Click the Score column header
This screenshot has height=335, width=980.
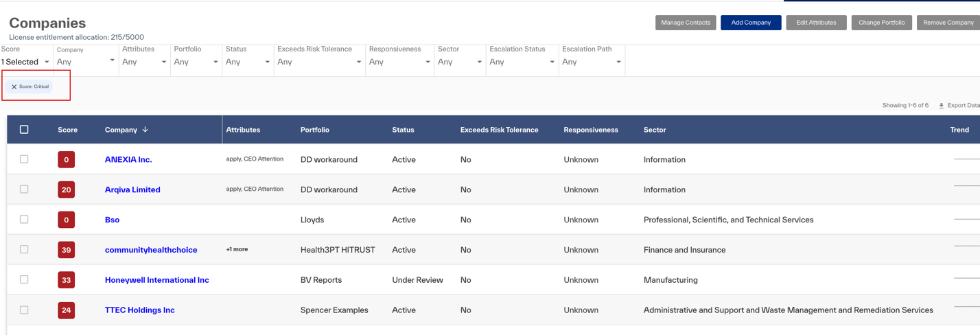coord(67,130)
